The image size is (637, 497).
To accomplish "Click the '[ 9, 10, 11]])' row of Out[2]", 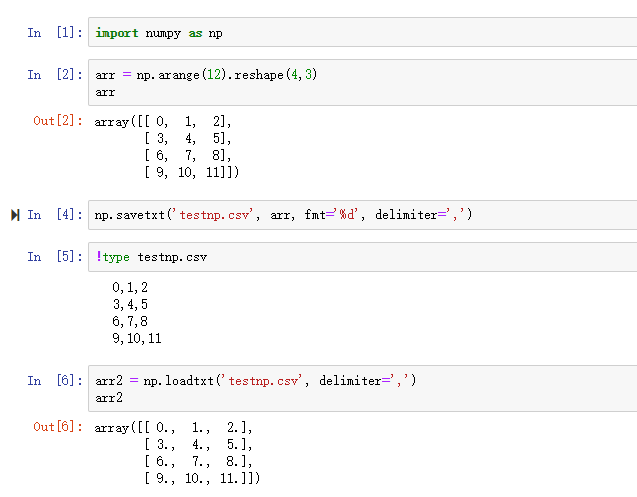I will coord(192,172).
